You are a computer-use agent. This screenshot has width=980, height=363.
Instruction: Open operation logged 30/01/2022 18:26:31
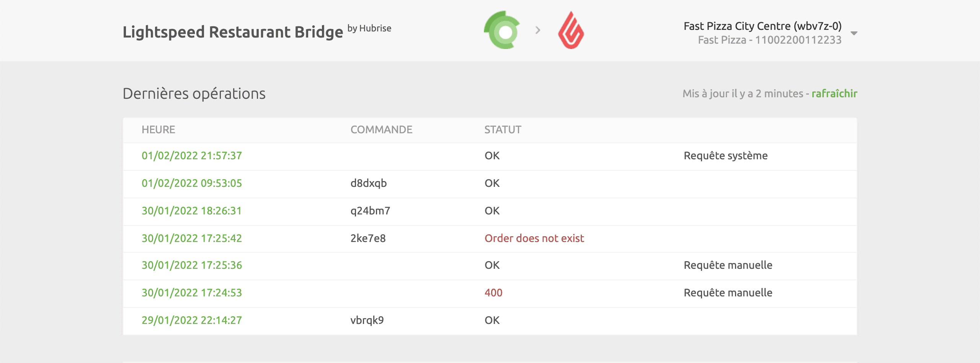[192, 211]
